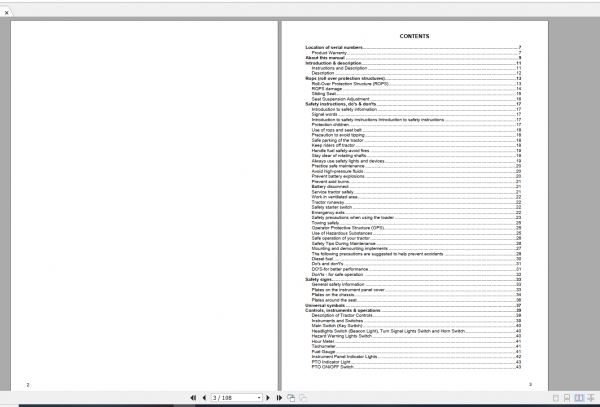The height and width of the screenshot is (407, 600).
Task: Click the greyed go to next view icon
Action: 303,398
